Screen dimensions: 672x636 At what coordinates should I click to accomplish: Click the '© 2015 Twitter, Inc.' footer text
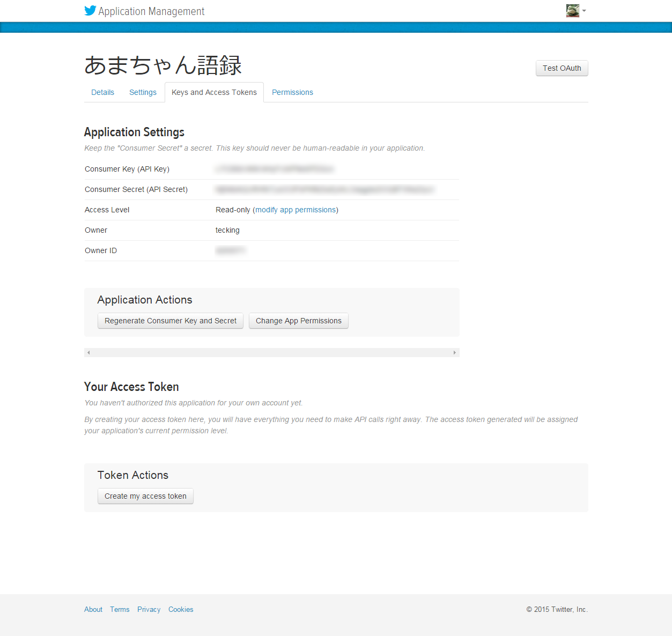(x=557, y=609)
